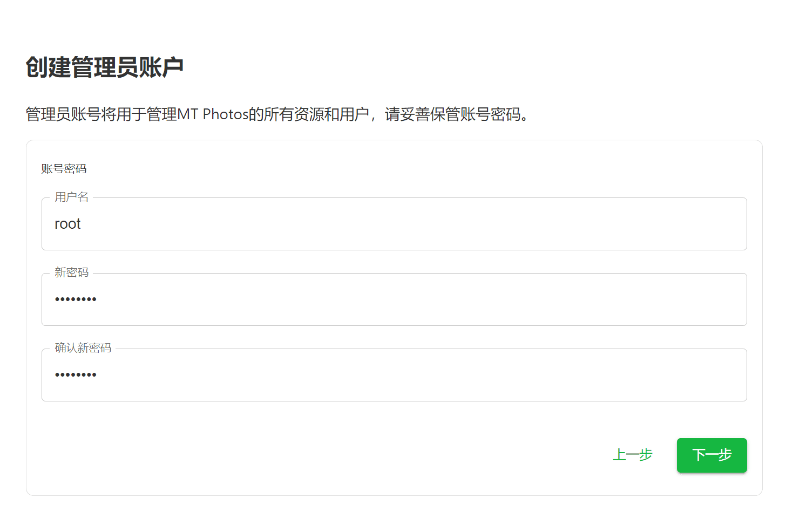
Task: Go back with the 上一步 link
Action: 633,455
